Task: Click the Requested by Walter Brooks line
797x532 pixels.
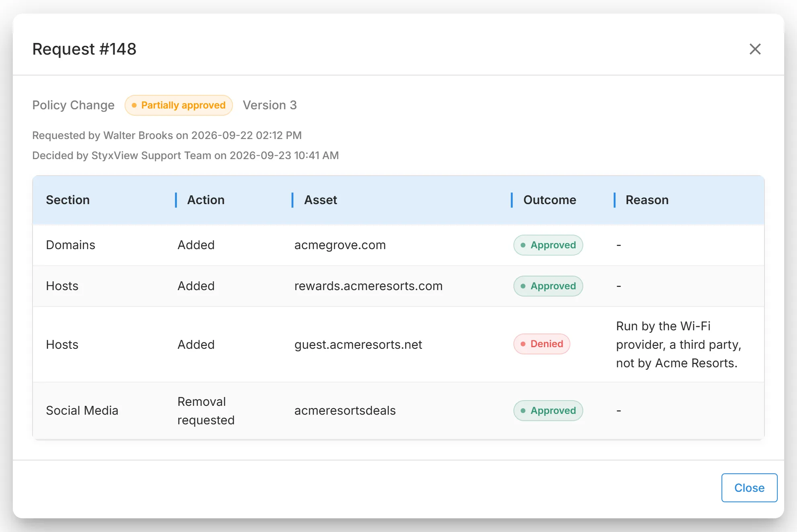Action: 167,135
